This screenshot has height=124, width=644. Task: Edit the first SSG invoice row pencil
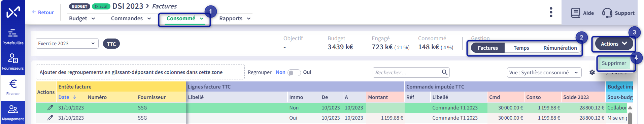50,107
